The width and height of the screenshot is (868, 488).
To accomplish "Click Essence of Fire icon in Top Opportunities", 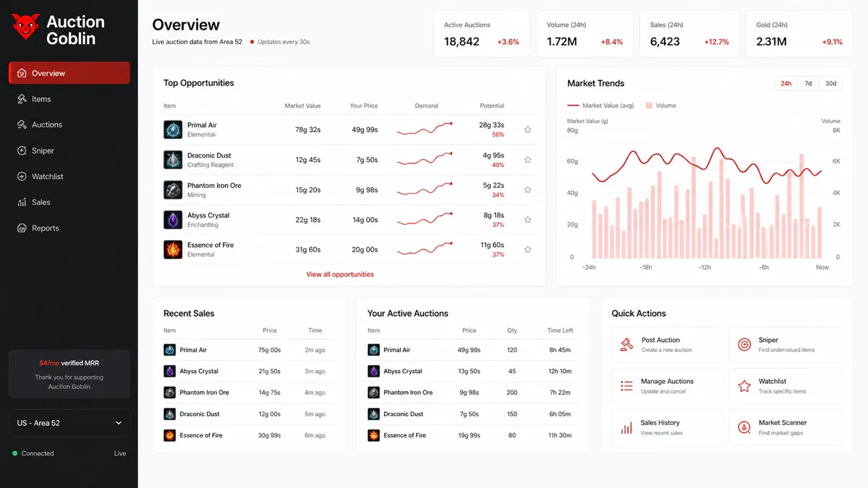I will pos(173,249).
